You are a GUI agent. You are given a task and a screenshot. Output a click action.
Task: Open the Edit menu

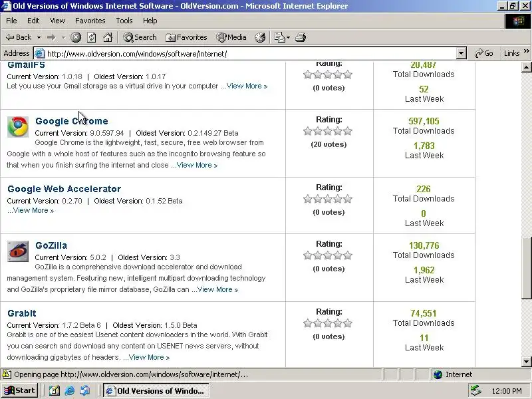pos(33,21)
